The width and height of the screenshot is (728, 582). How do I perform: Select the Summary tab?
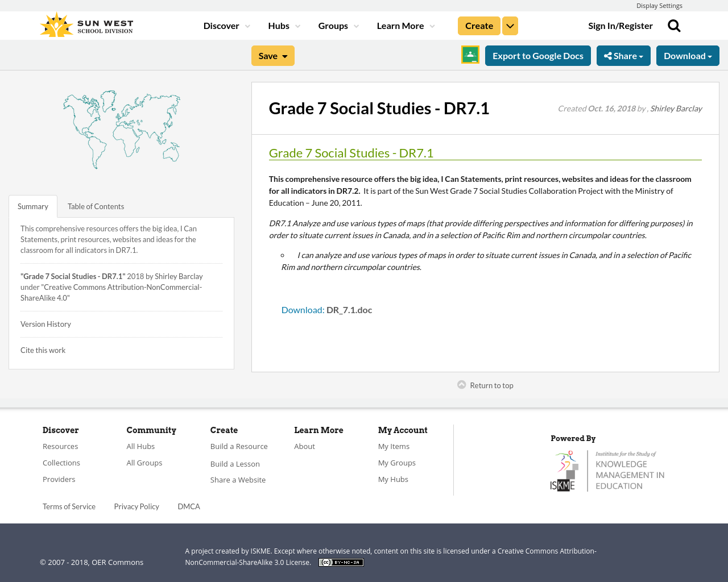tap(32, 205)
